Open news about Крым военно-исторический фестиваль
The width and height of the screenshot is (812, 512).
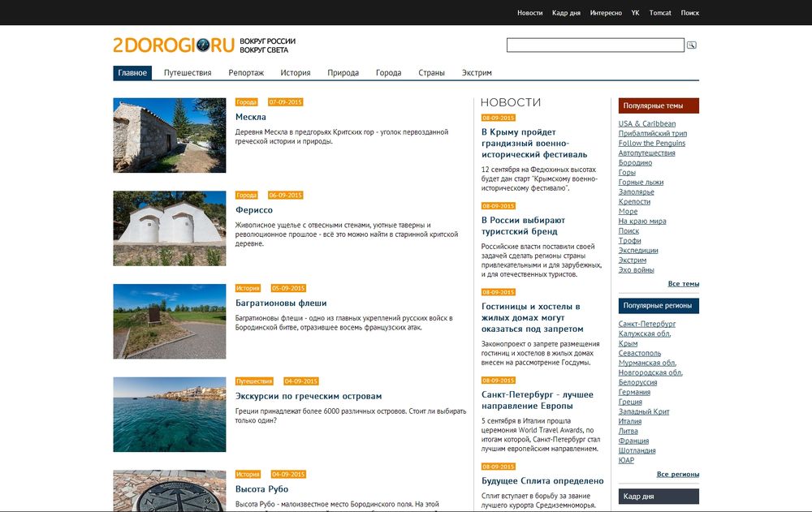pos(534,144)
